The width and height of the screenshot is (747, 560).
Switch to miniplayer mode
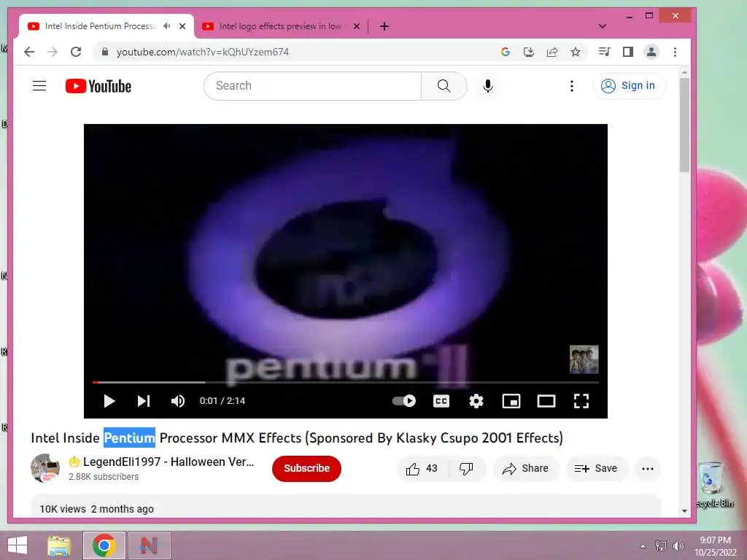pyautogui.click(x=511, y=401)
